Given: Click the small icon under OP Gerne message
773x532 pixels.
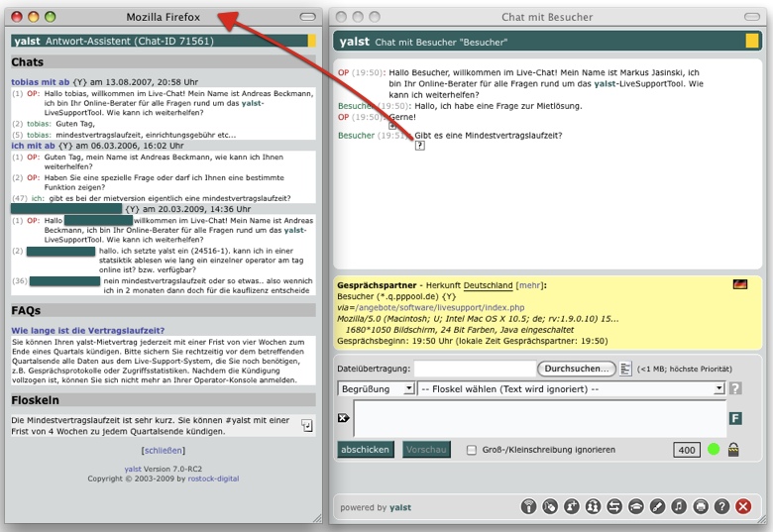Looking at the screenshot, I should [x=392, y=125].
